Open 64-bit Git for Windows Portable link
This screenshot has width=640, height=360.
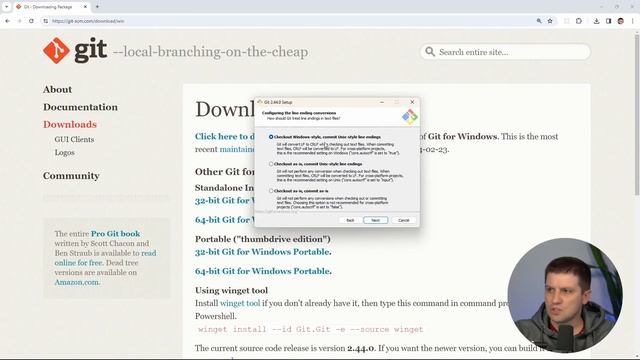pyautogui.click(x=263, y=271)
